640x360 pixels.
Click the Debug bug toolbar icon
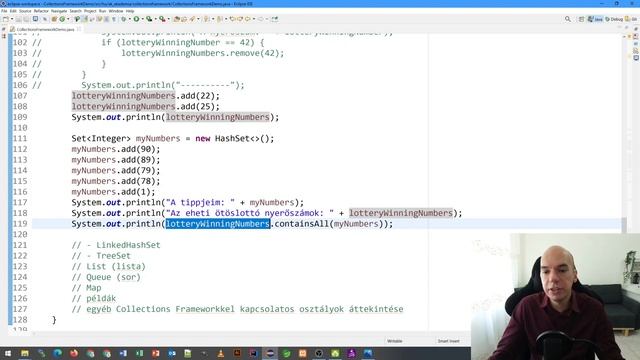coord(124,19)
